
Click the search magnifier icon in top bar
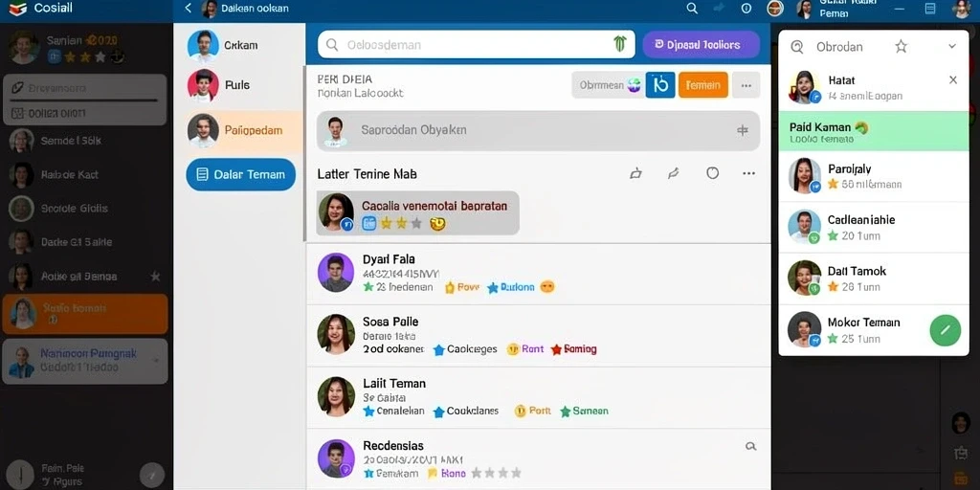(692, 8)
